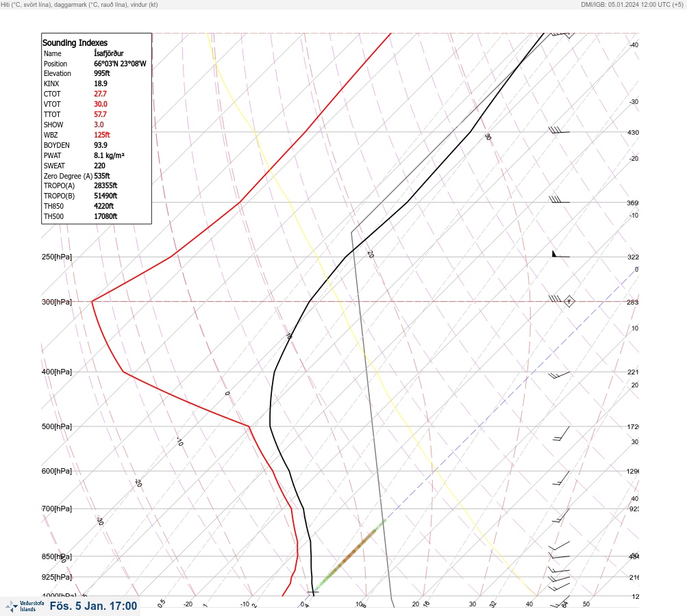Viewport: 687px width, 616px height.
Task: Click the Elevation value 995ft
Action: pos(102,73)
